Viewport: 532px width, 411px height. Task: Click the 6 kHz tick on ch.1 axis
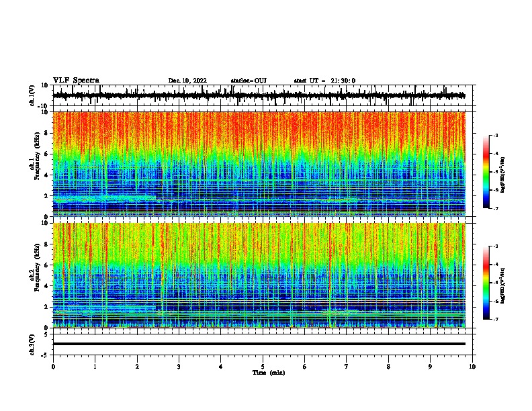point(47,154)
